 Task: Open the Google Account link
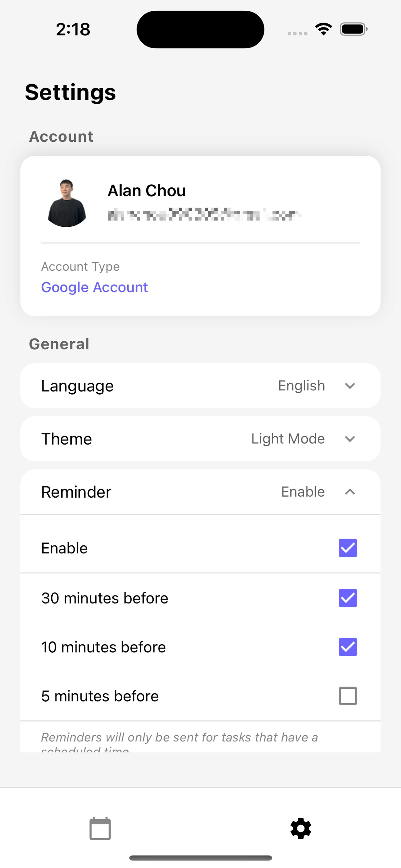tap(94, 287)
